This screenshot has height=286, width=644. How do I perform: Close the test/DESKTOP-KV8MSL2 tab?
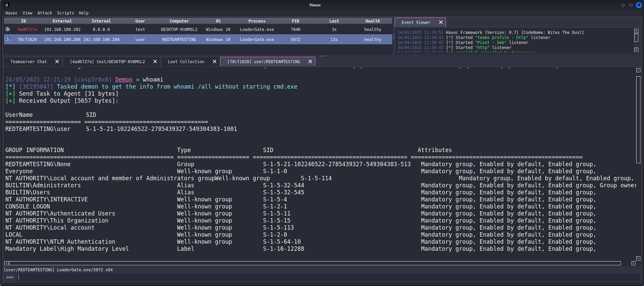[x=155, y=62]
